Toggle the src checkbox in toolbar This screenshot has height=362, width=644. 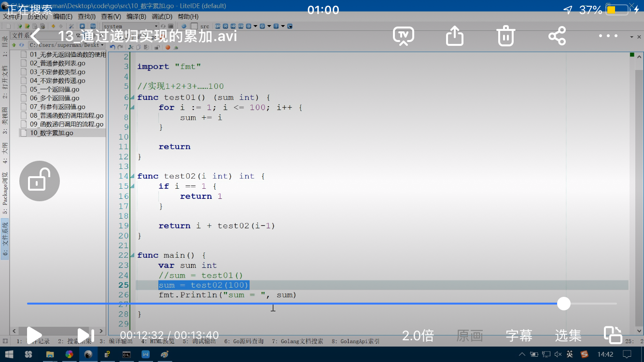[x=194, y=26]
